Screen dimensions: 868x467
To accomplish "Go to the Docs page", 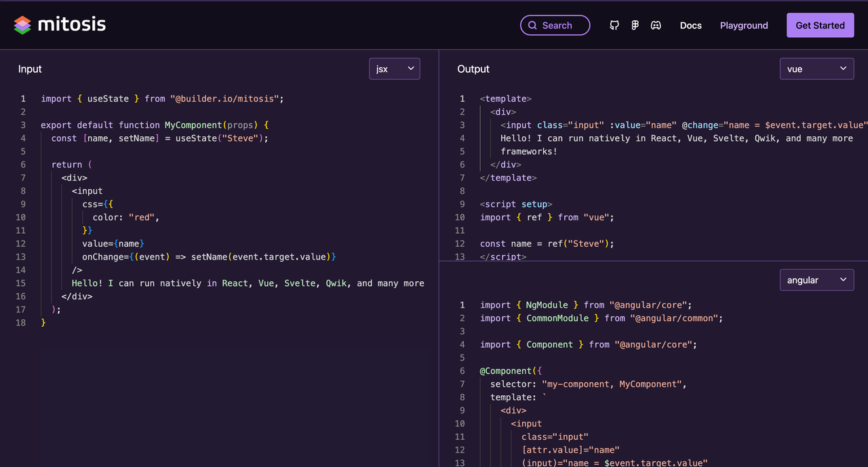I will 690,26.
